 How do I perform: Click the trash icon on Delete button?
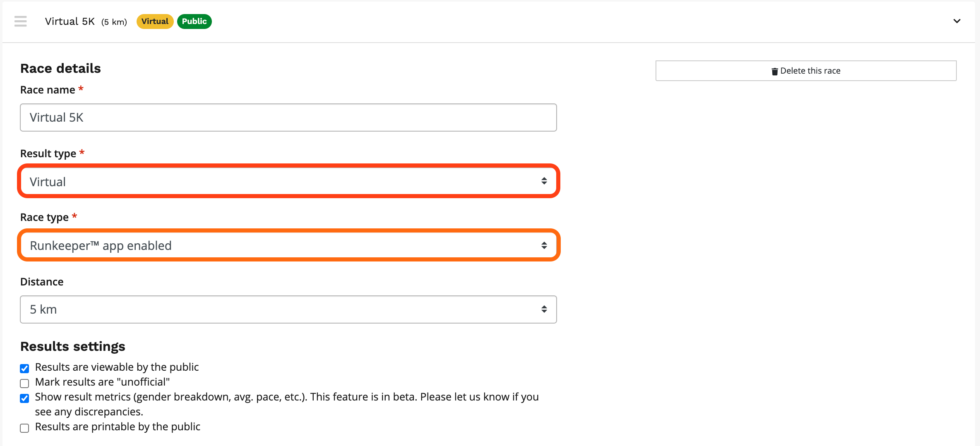[774, 71]
